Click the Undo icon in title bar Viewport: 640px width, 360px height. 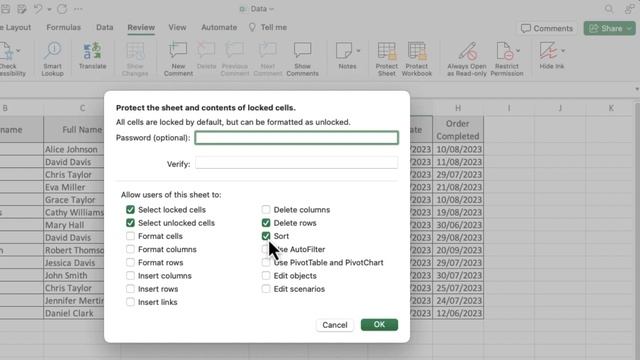coord(38,9)
